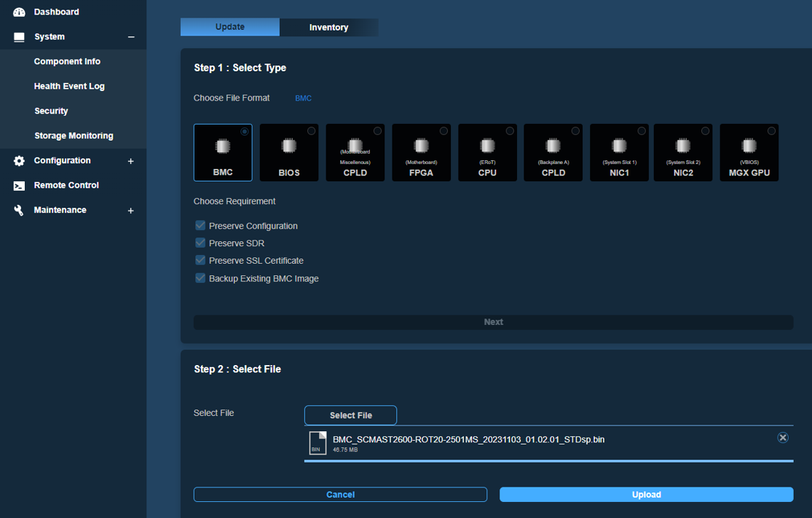Switch to the Inventory tab
Viewport: 812px width, 518px height.
[328, 28]
